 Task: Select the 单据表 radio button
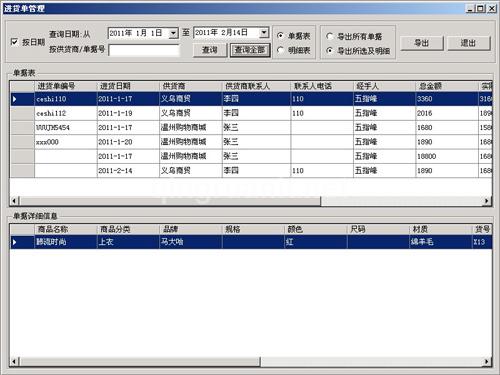(280, 35)
